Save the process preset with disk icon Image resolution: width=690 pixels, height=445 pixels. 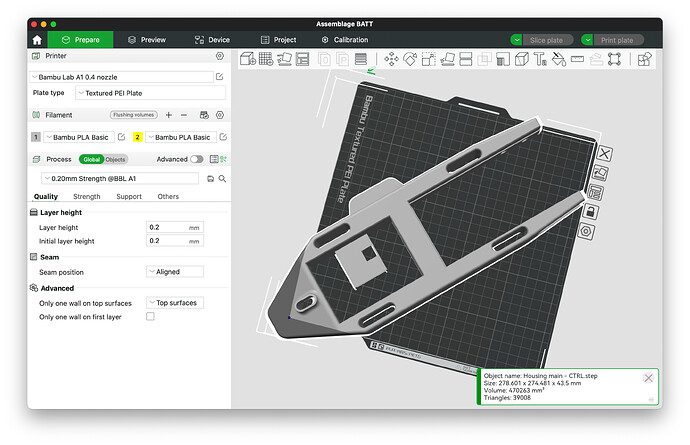210,179
